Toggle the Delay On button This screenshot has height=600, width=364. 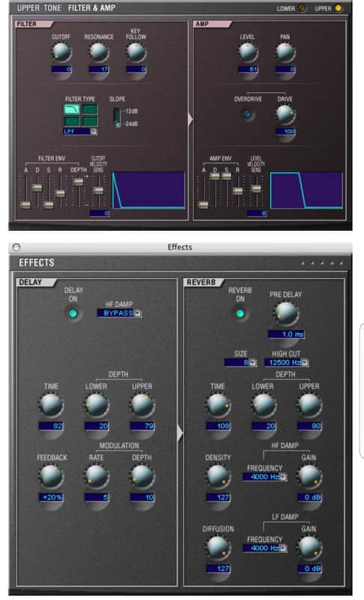(73, 313)
